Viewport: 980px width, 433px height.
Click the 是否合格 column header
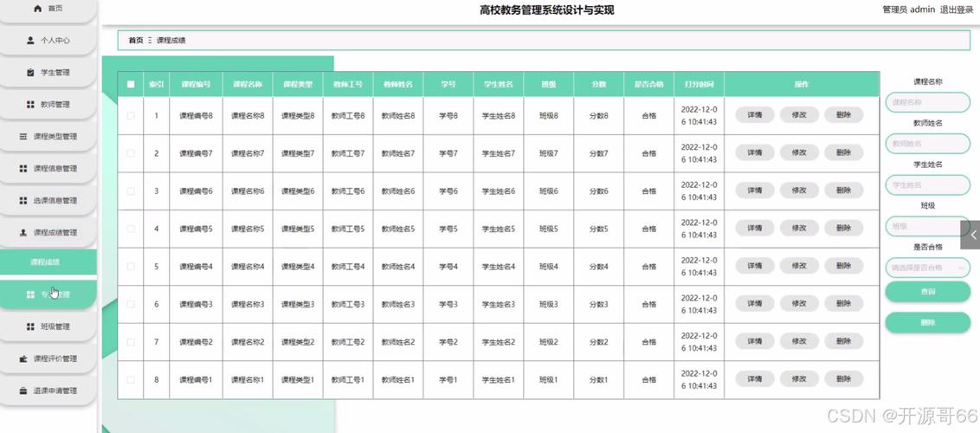point(648,84)
